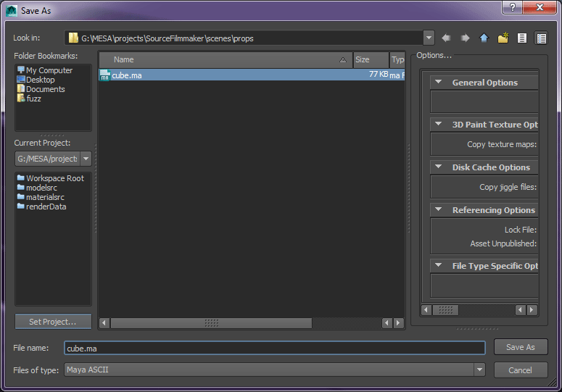The image size is (562, 392).
Task: Select the fuzz folder bookmark
Action: pyautogui.click(x=33, y=99)
